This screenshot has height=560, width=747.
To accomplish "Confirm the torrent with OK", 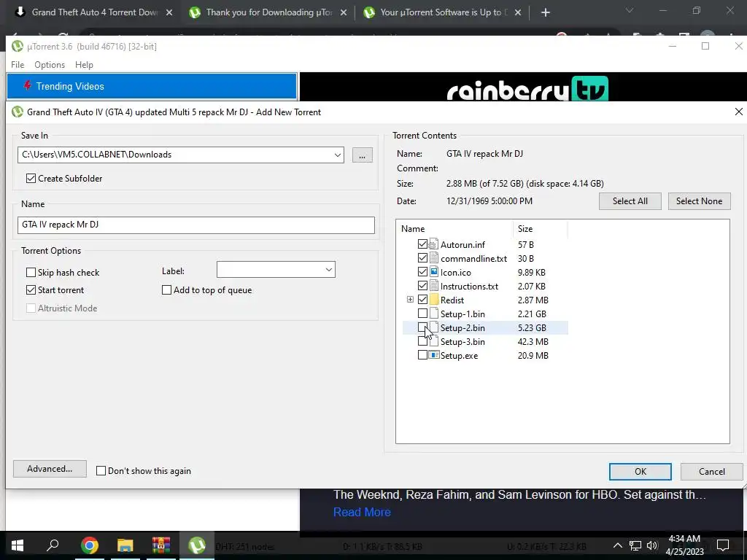I will click(x=640, y=472).
